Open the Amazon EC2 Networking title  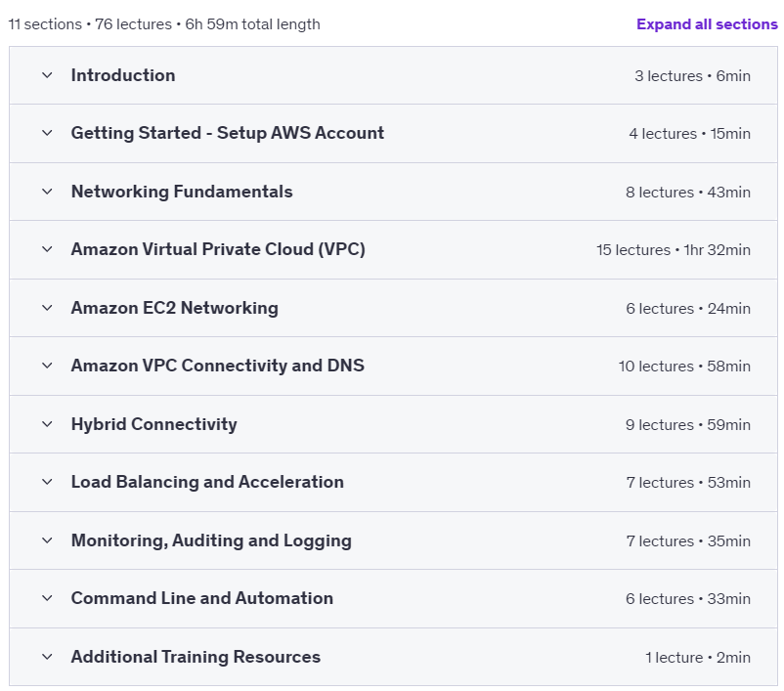[175, 308]
